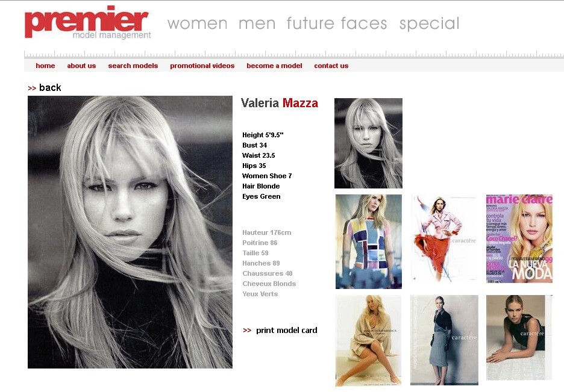Click the back link
The height and width of the screenshot is (392, 564).
pyautogui.click(x=50, y=88)
